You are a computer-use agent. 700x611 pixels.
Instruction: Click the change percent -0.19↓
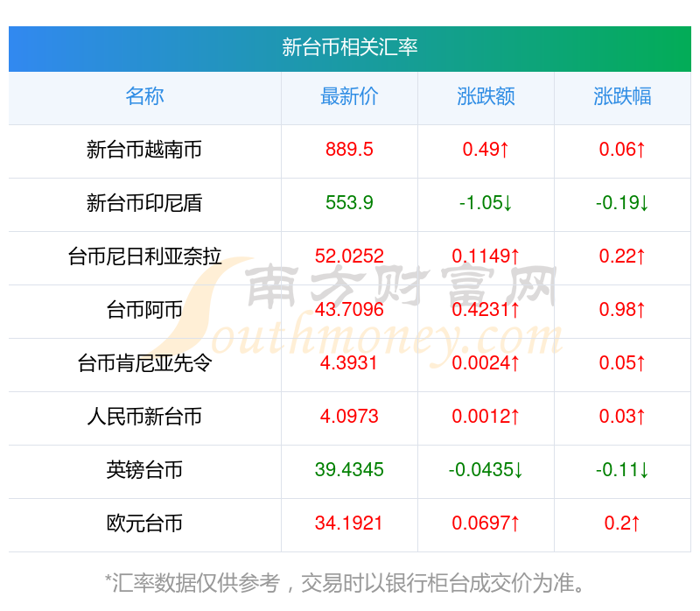coord(622,203)
